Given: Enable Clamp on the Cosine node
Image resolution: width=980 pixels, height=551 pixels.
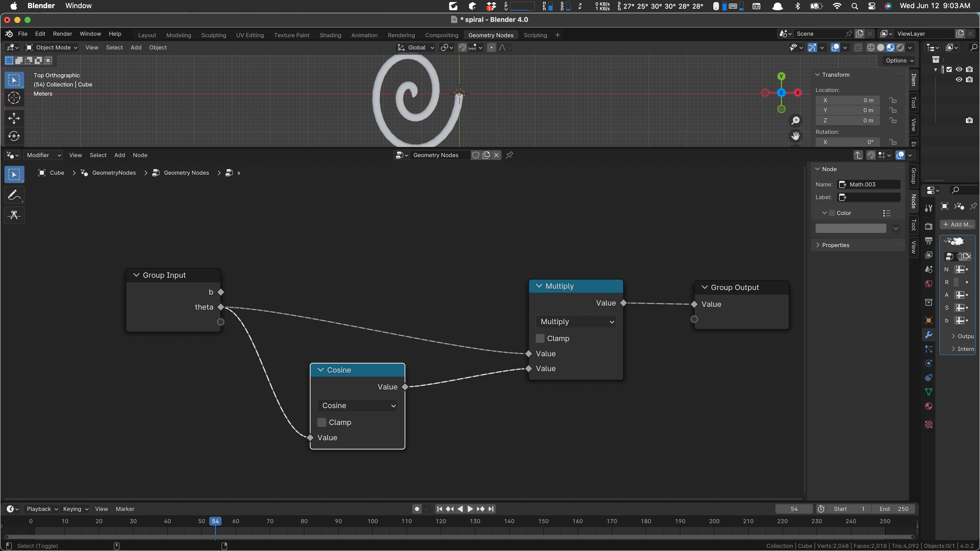Looking at the screenshot, I should pyautogui.click(x=322, y=422).
